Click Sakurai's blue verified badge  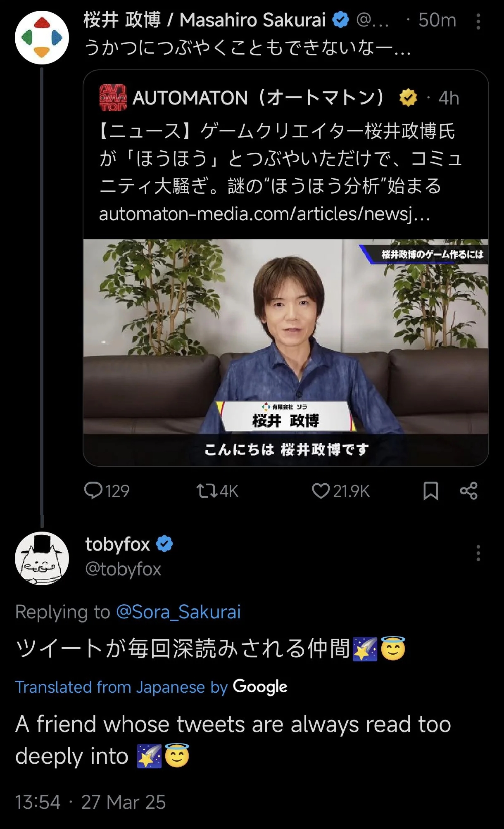pyautogui.click(x=340, y=20)
